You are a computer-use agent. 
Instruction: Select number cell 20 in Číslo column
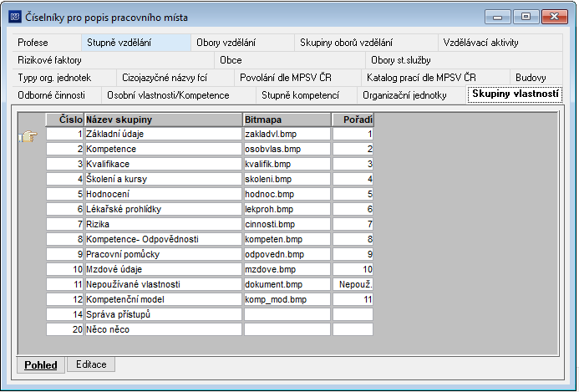coord(64,329)
